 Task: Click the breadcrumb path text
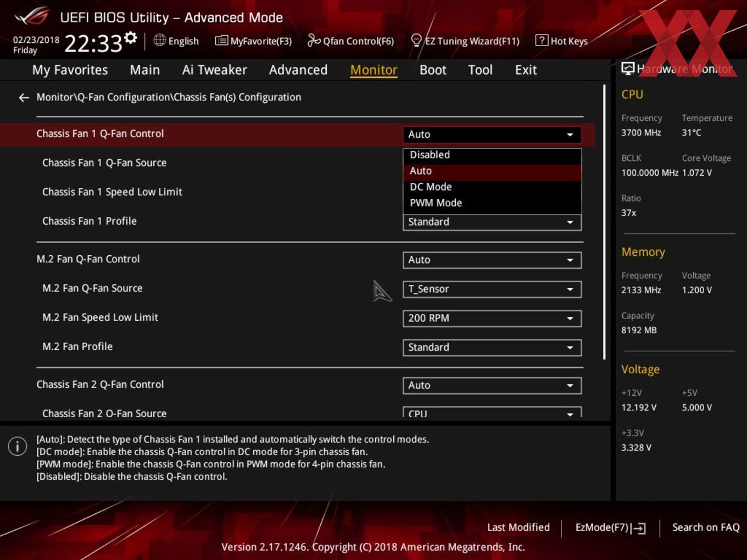[x=169, y=97]
